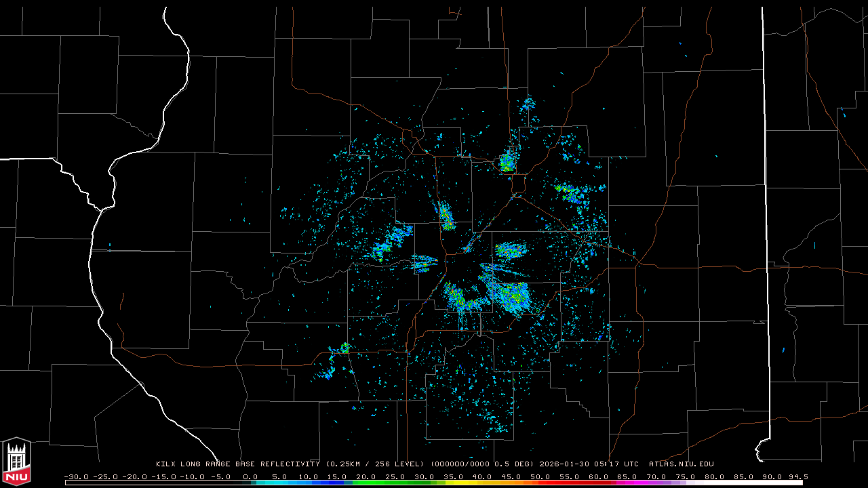This screenshot has height=488, width=868.
Task: Click the northernmost isolated blue echo cluster
Action: [528, 104]
